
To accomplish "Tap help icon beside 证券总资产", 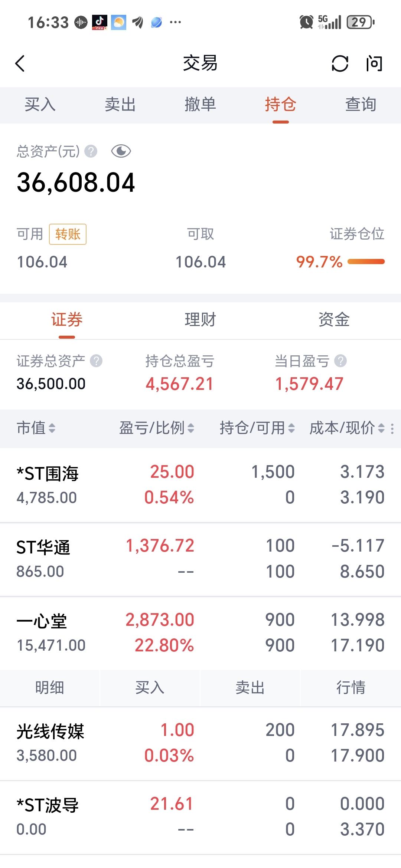I will [96, 361].
